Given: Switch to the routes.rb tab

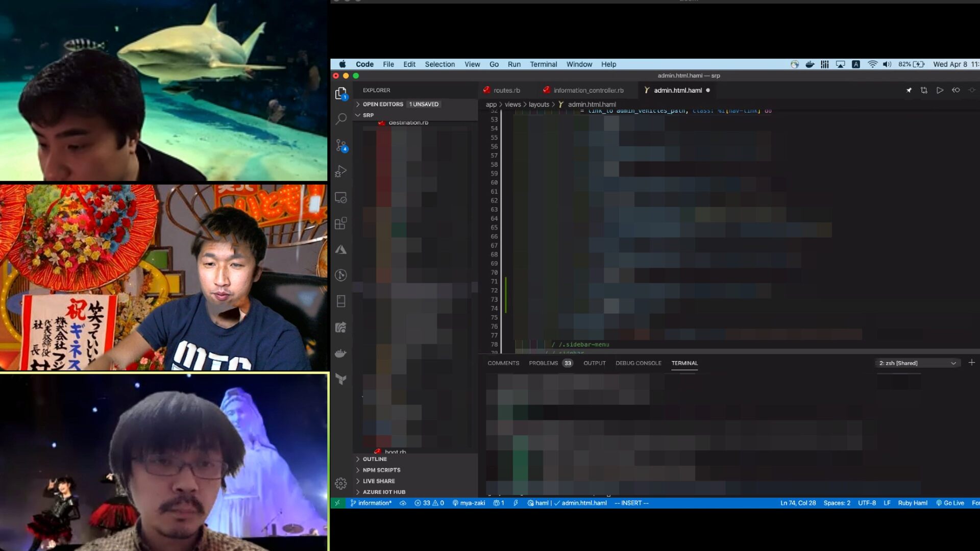Looking at the screenshot, I should tap(506, 90).
